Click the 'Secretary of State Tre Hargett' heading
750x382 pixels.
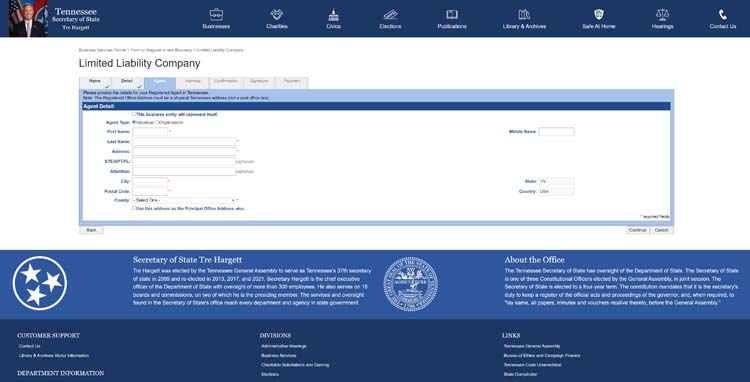pyautogui.click(x=188, y=260)
